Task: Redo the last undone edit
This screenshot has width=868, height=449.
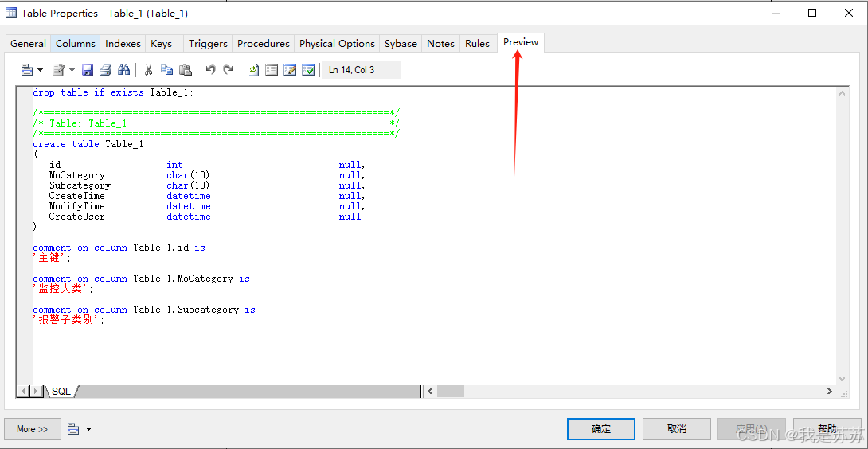Action: click(x=228, y=70)
